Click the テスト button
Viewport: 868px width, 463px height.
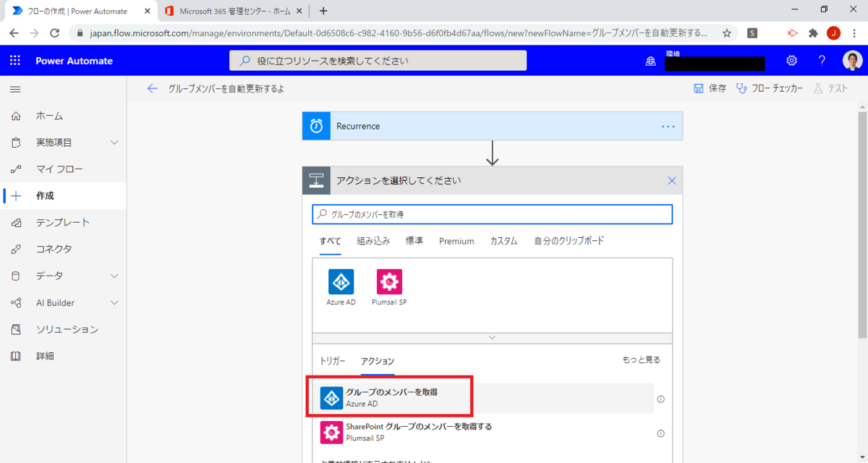(x=830, y=88)
